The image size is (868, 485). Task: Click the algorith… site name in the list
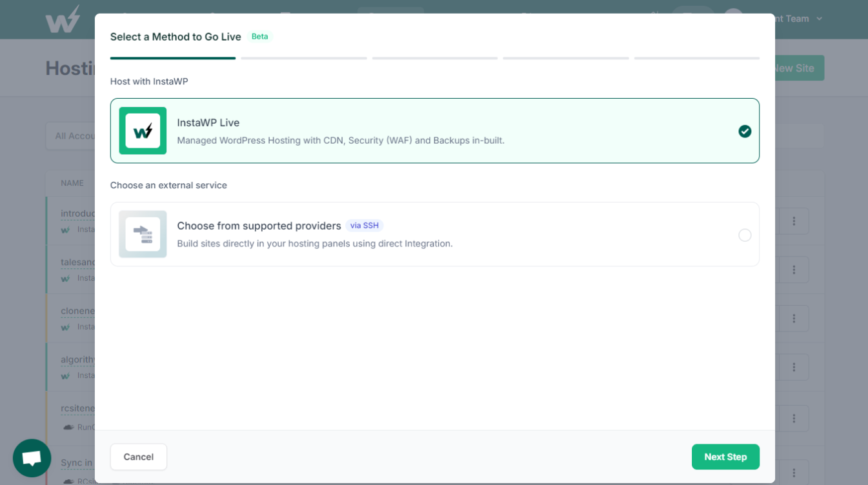pyautogui.click(x=78, y=360)
